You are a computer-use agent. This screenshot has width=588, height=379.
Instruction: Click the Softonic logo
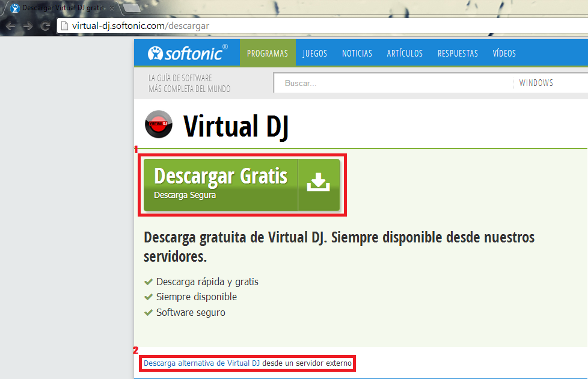[188, 54]
